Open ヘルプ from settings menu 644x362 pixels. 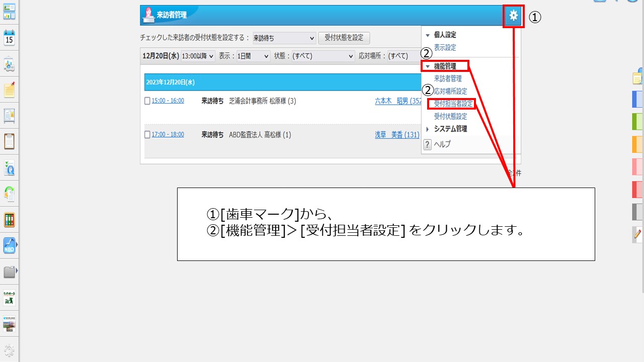pos(442,144)
